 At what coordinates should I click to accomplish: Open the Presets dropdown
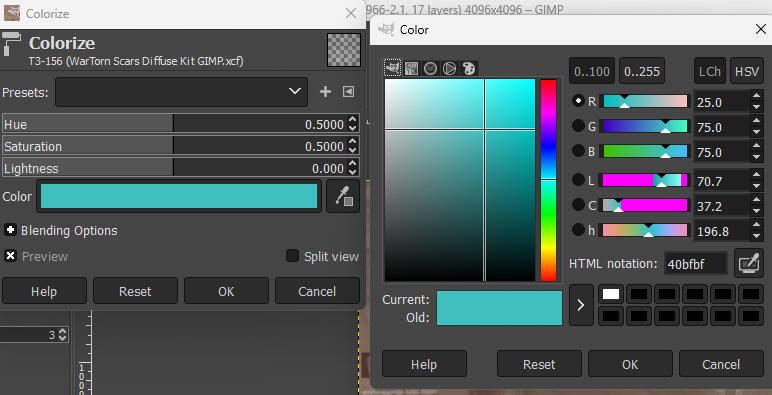[181, 92]
